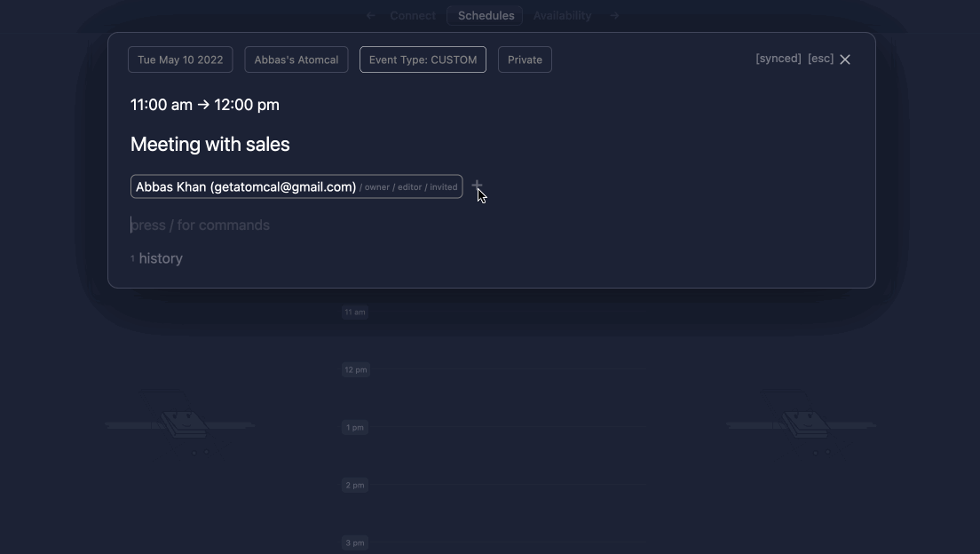Click the [synced] status label
The image size is (980, 554).
coord(778,59)
